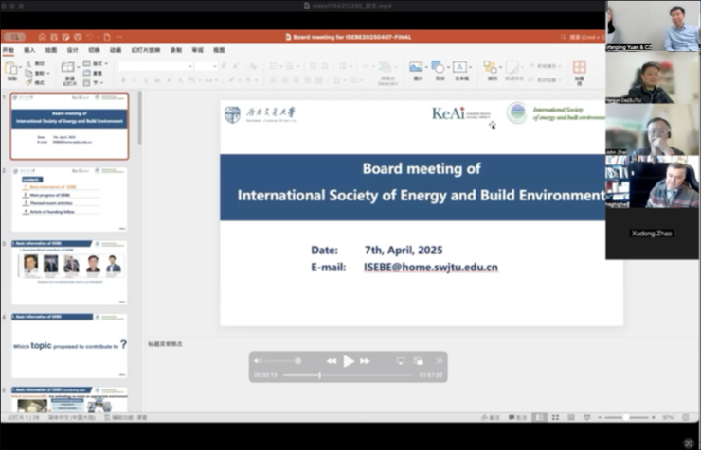The height and width of the screenshot is (452, 703).
Task: Click the video player volume slider
Action: click(282, 361)
